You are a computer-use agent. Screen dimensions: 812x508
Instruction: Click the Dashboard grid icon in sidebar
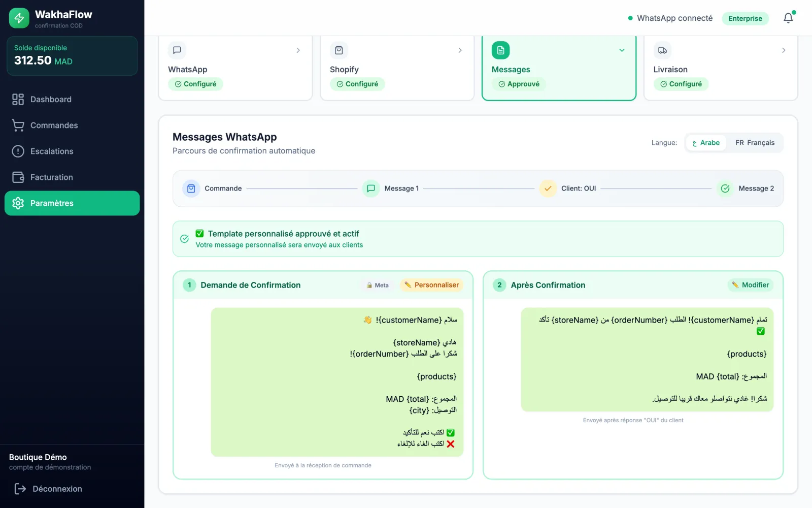18,100
